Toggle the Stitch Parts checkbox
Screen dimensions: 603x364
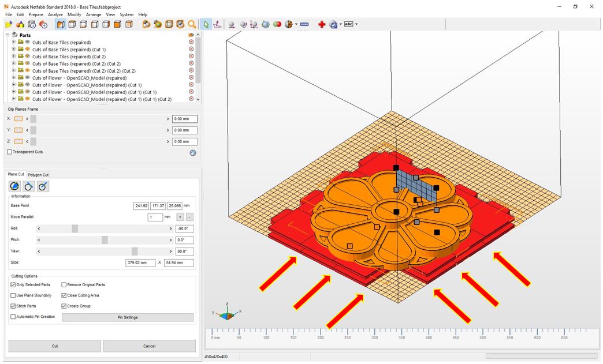click(13, 306)
